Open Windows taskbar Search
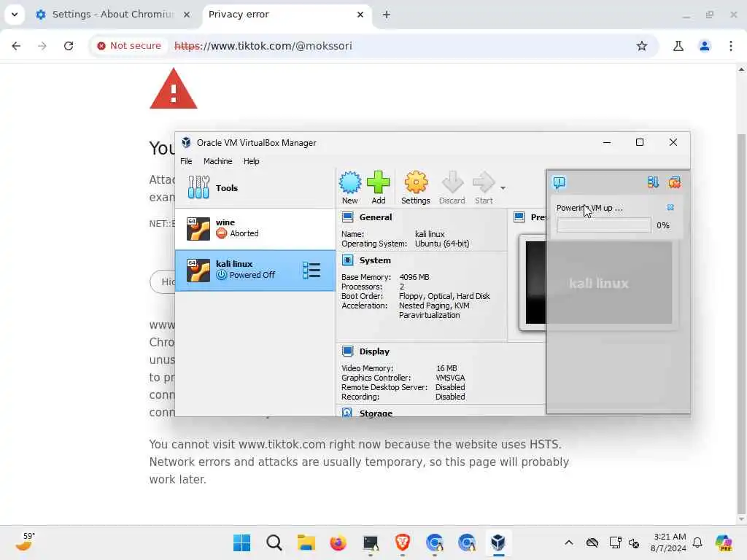Image resolution: width=747 pixels, height=560 pixels. [274, 542]
